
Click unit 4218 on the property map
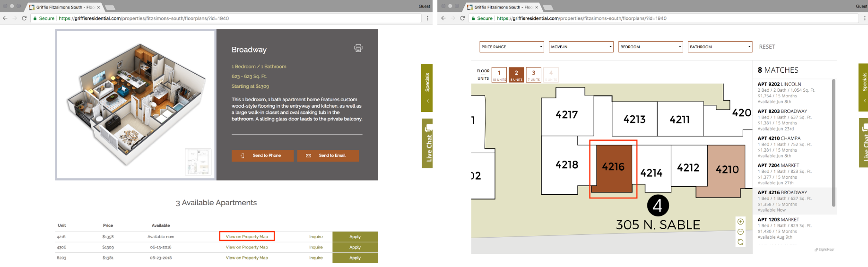tap(567, 164)
